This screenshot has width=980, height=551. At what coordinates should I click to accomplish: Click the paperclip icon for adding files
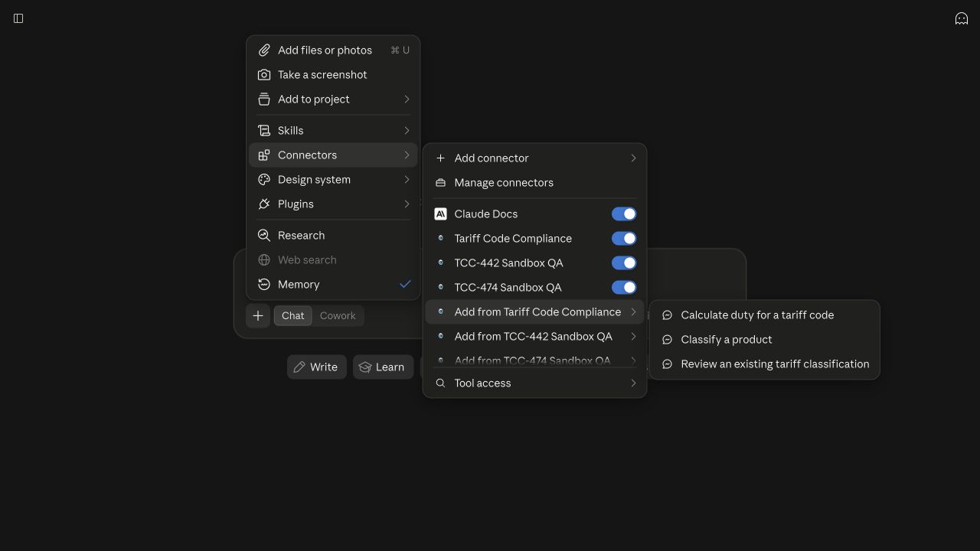coord(264,51)
